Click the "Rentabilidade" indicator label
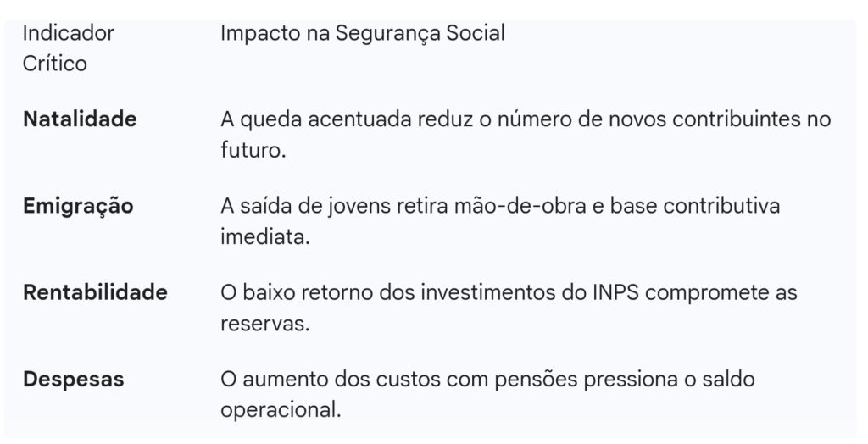This screenshot has height=444, width=868. (x=95, y=292)
